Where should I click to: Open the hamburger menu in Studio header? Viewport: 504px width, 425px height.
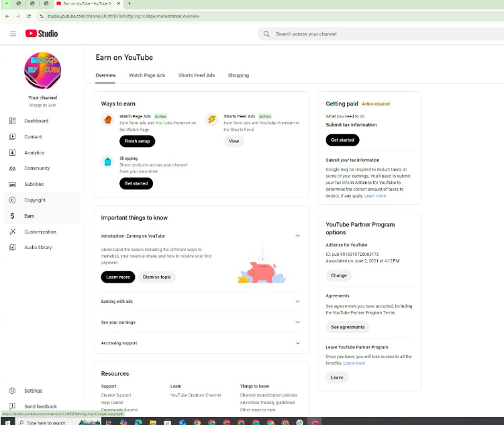(13, 34)
